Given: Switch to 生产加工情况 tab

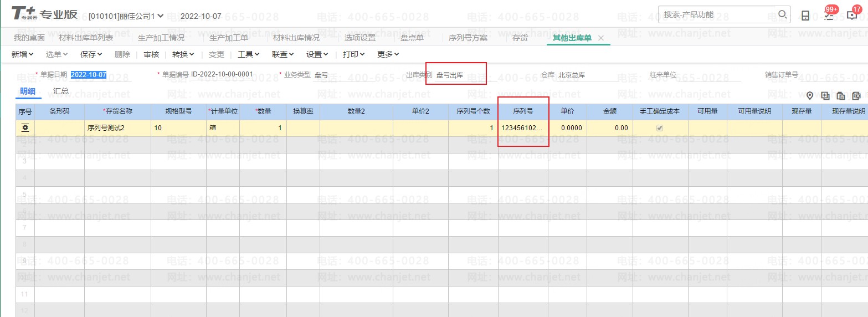Looking at the screenshot, I should (x=161, y=38).
